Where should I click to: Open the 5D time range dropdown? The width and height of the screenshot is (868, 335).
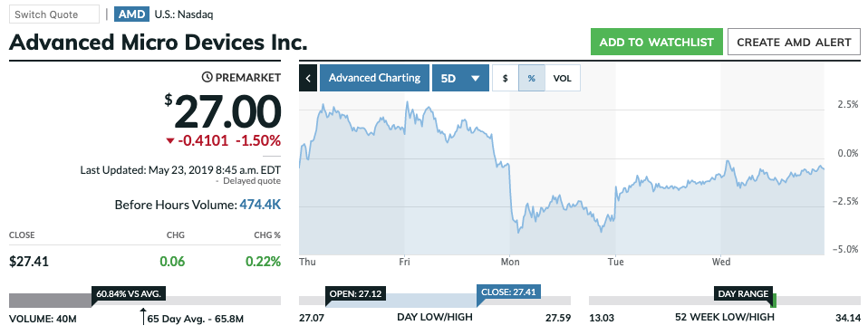[x=460, y=78]
